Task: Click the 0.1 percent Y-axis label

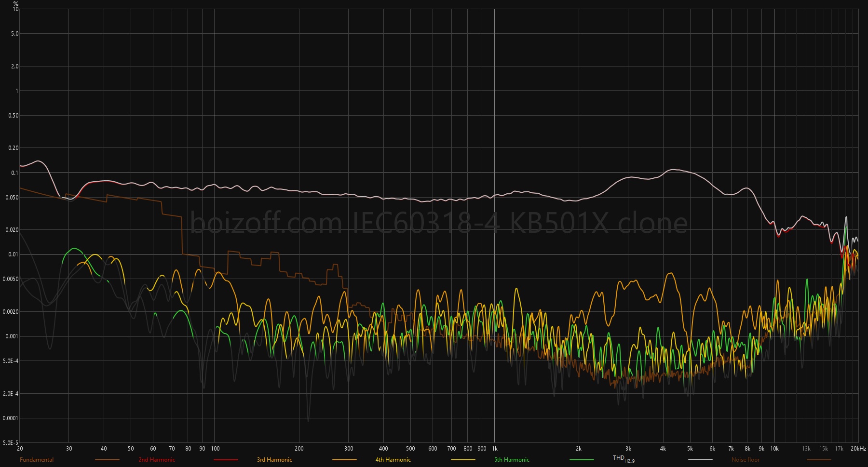Action: [14, 173]
